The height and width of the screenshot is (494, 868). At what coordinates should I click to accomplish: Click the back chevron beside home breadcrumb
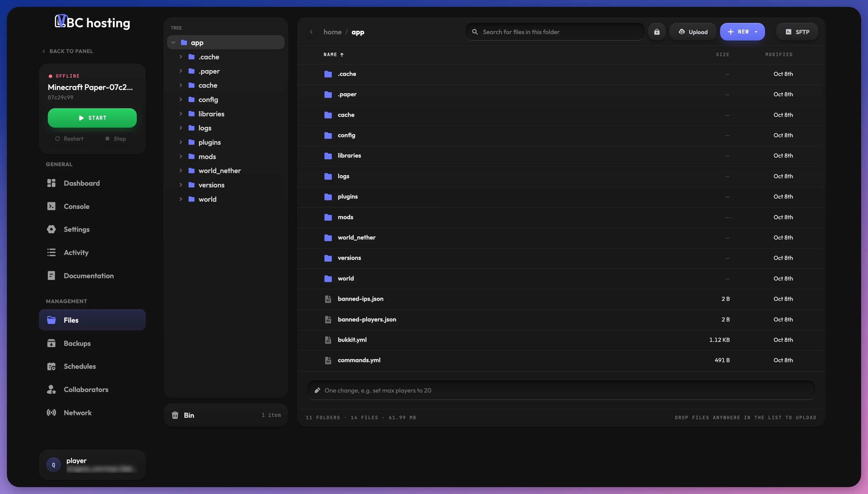click(311, 32)
